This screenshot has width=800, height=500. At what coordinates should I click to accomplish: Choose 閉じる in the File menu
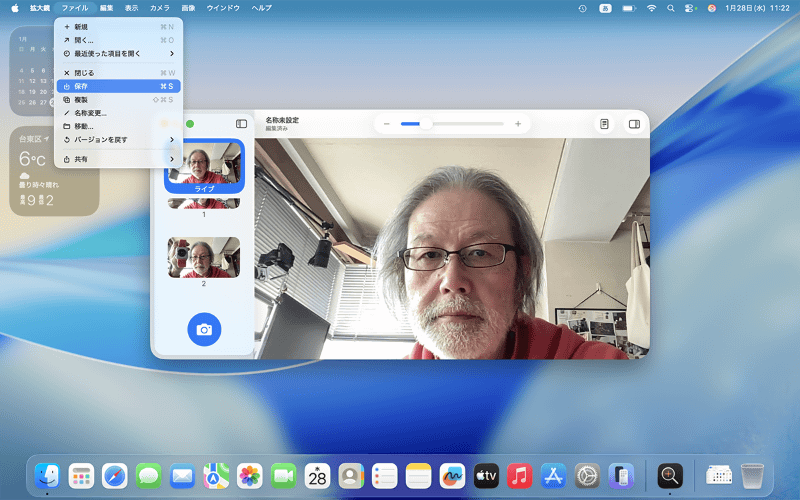(118, 73)
